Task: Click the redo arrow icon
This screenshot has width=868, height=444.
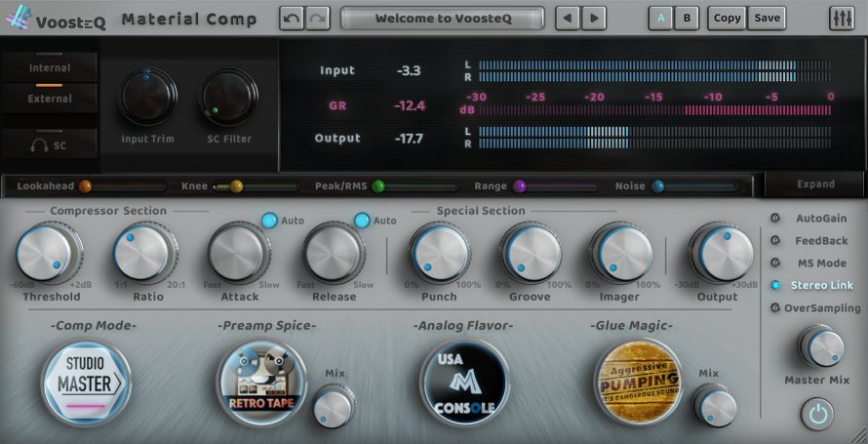Action: coord(317,19)
